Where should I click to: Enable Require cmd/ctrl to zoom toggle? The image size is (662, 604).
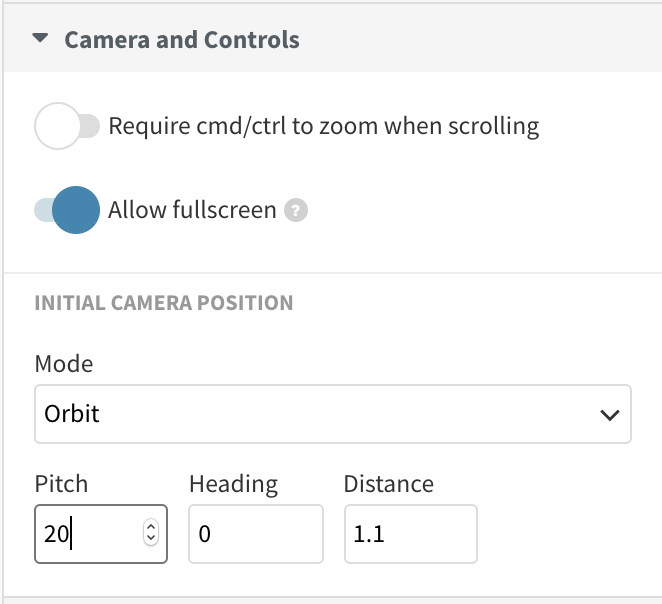click(x=66, y=127)
